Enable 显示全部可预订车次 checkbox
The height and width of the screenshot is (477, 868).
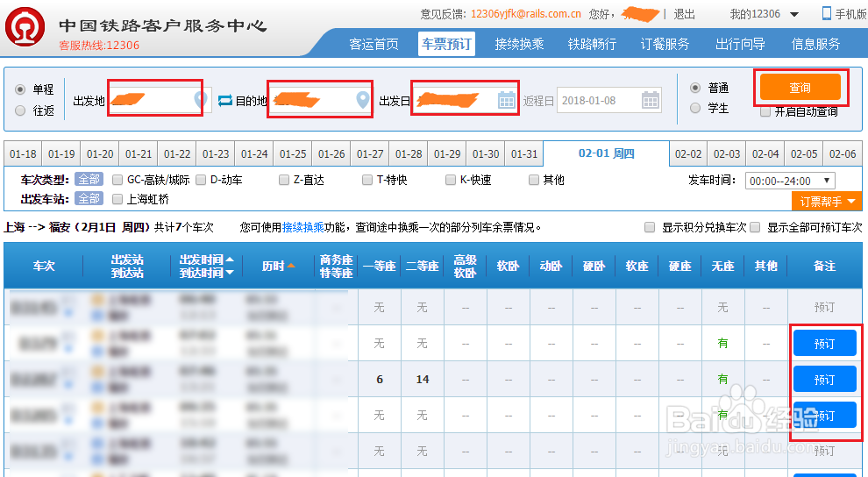pyautogui.click(x=755, y=227)
